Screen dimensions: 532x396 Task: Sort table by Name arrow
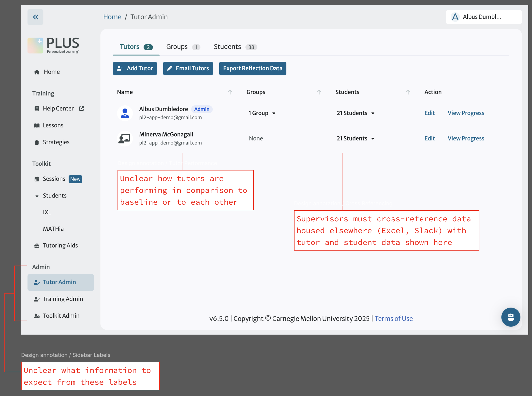coord(230,92)
